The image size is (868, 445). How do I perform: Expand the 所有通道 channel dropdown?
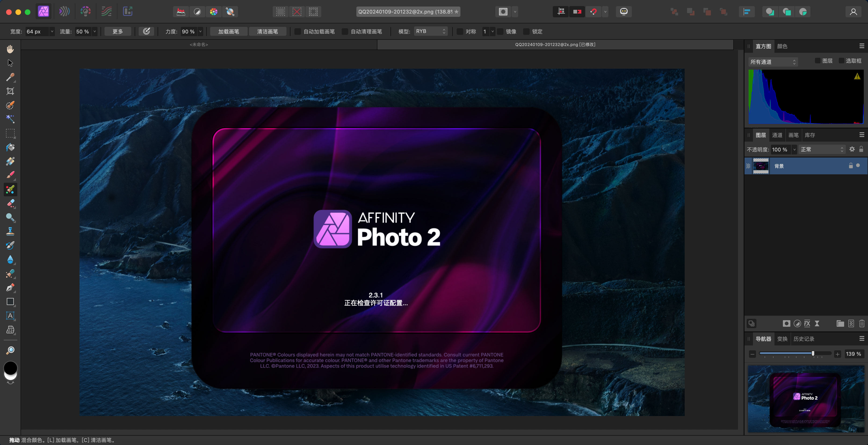point(773,62)
